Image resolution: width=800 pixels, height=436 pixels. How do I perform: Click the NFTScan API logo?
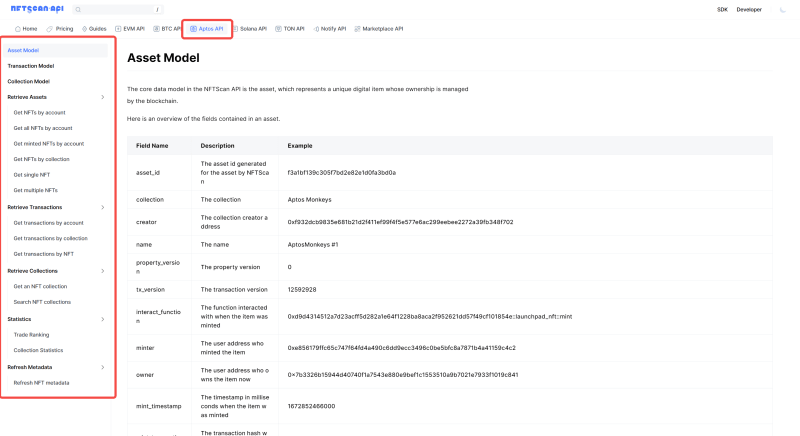[x=37, y=9]
